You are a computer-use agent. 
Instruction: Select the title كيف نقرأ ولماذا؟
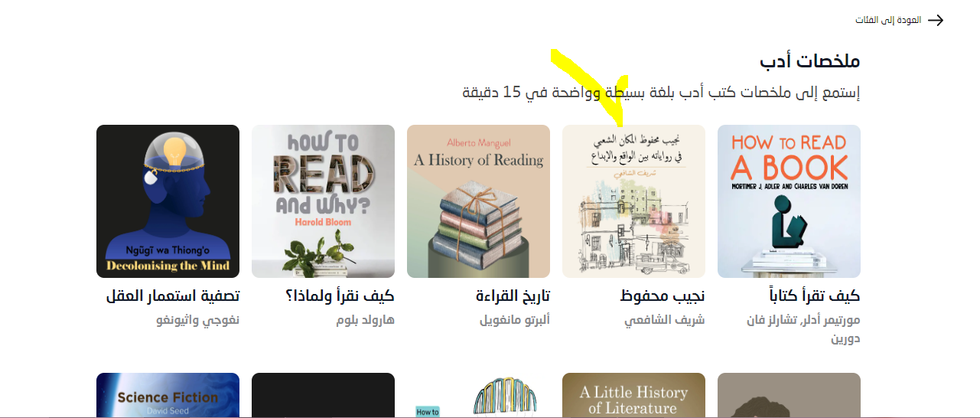pos(340,296)
